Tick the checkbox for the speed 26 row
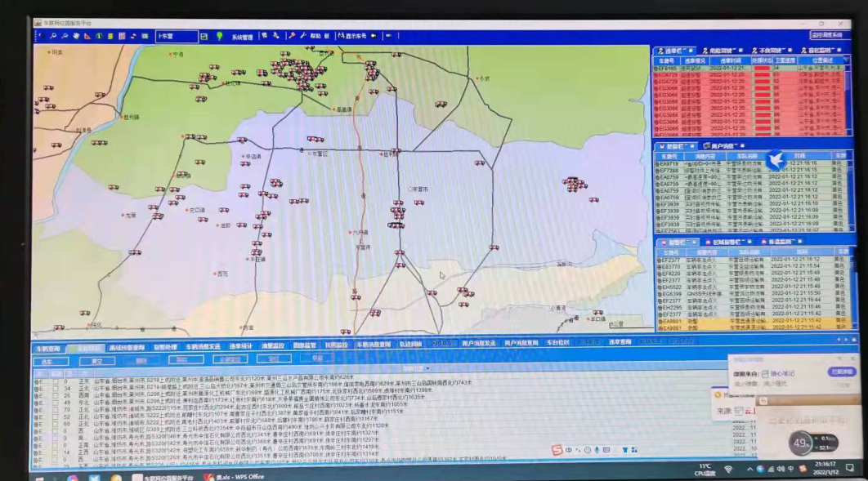Screen dimensions: 868x481 click(x=56, y=396)
